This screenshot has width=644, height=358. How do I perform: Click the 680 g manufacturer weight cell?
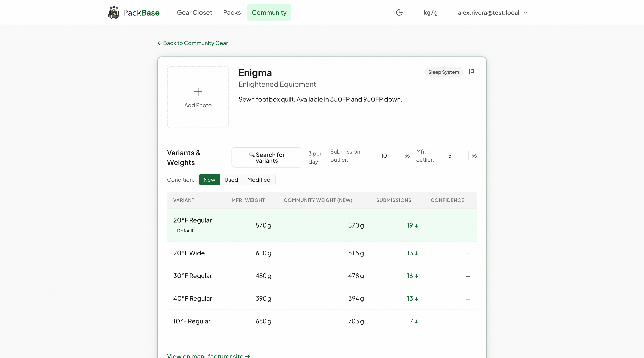pyautogui.click(x=263, y=321)
